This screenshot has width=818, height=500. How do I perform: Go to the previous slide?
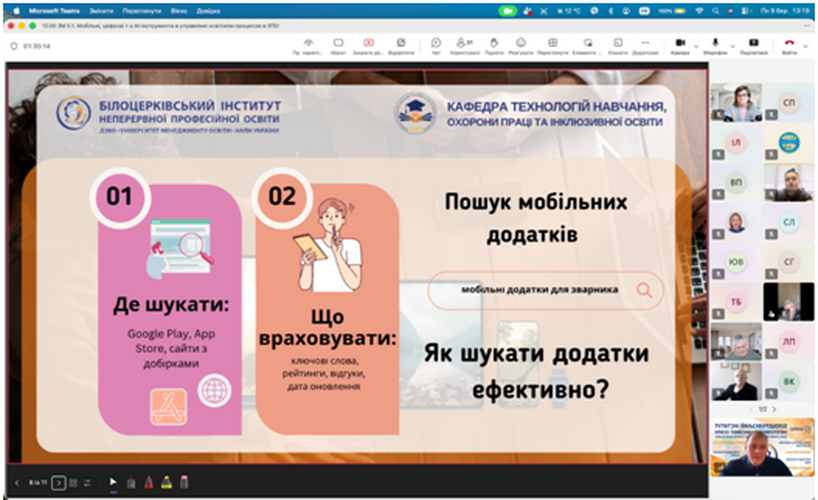pyautogui.click(x=17, y=482)
